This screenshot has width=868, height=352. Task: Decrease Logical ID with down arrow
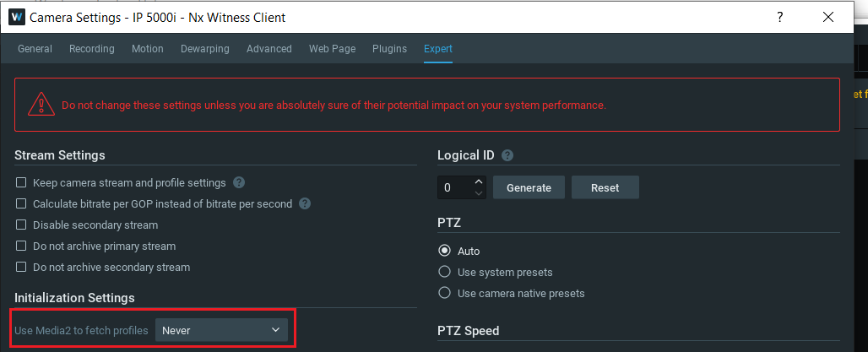coord(480,193)
